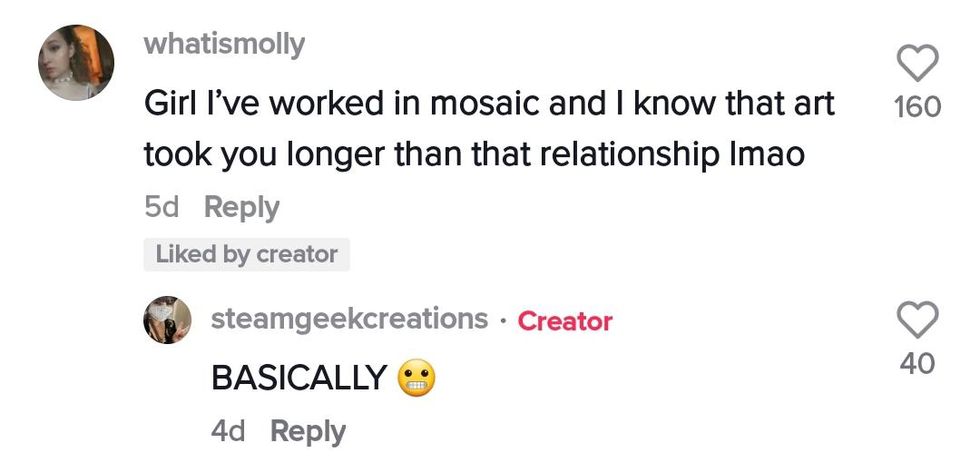Viewport: 980px width, 464px height.
Task: Tap the heart on steamgeekcreations' reply
Action: [918, 321]
